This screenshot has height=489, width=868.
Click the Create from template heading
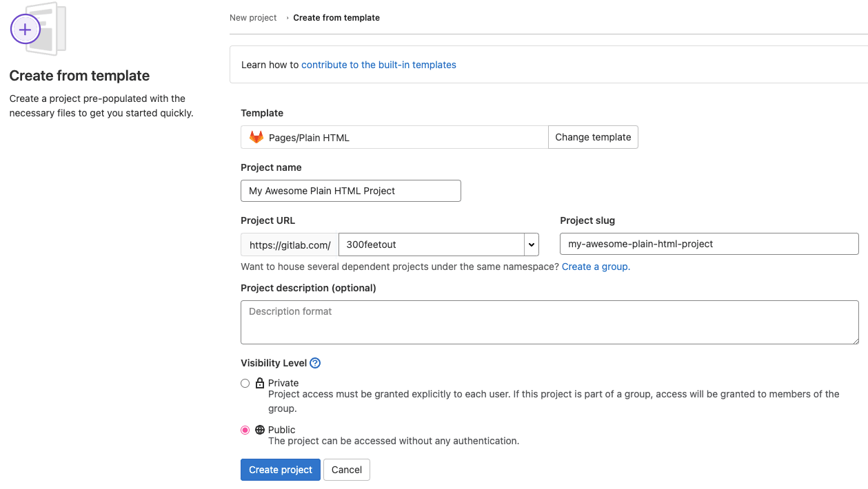coord(79,76)
